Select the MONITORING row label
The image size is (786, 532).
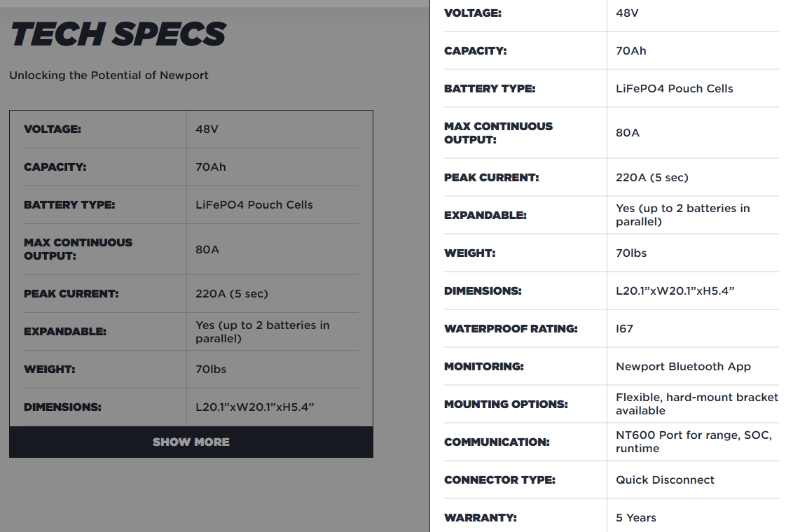484,366
